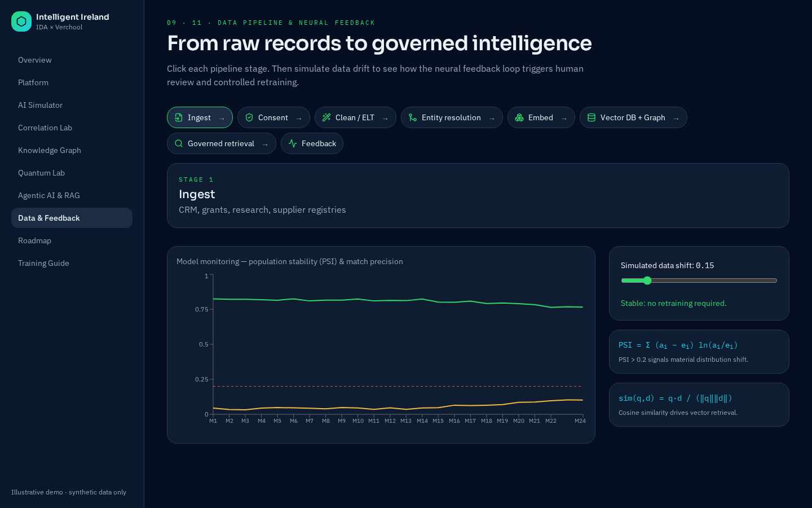The width and height of the screenshot is (812, 508).
Task: Click the M1 axis label
Action: pos(213,421)
